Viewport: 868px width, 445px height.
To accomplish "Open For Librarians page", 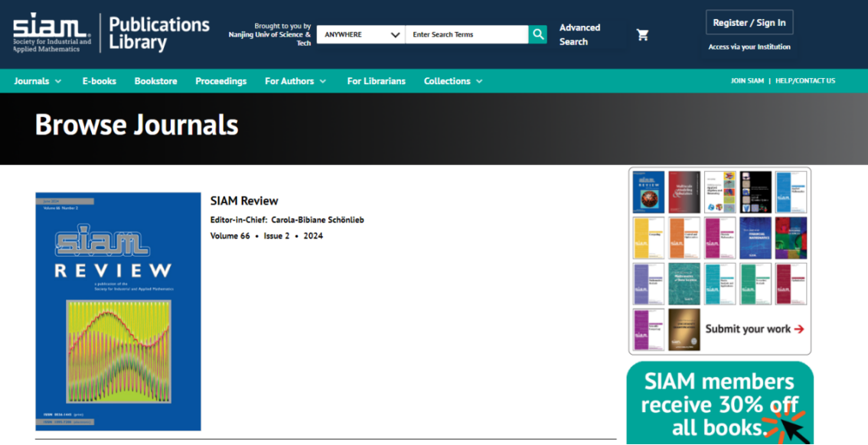I will tap(377, 81).
